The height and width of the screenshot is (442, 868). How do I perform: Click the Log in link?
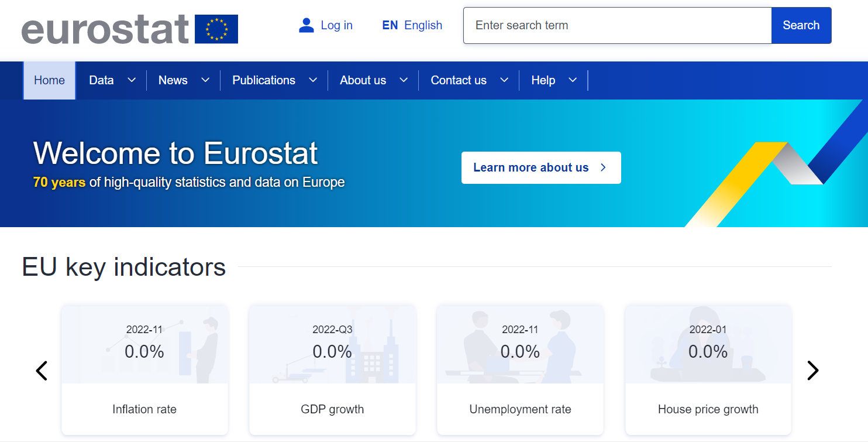pyautogui.click(x=336, y=25)
